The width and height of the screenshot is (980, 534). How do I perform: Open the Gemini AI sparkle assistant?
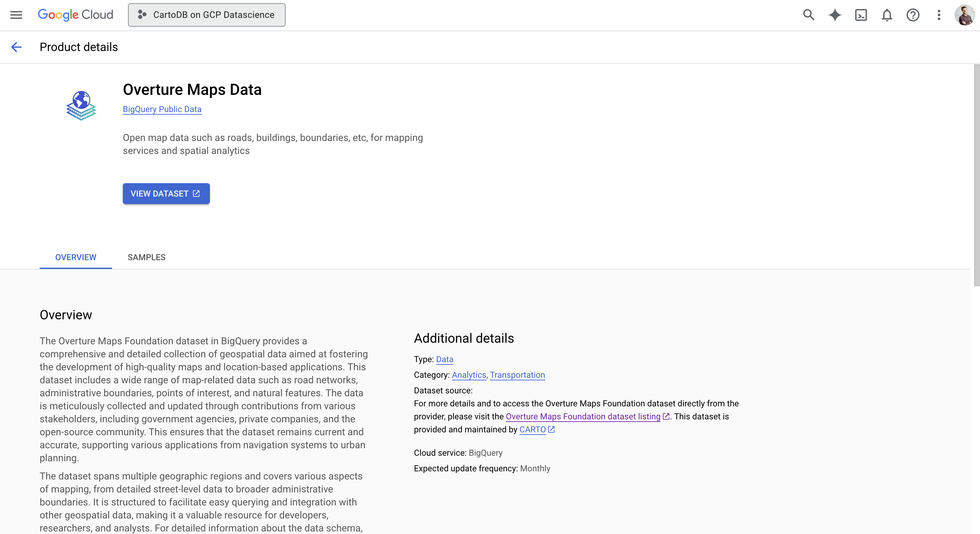(835, 15)
